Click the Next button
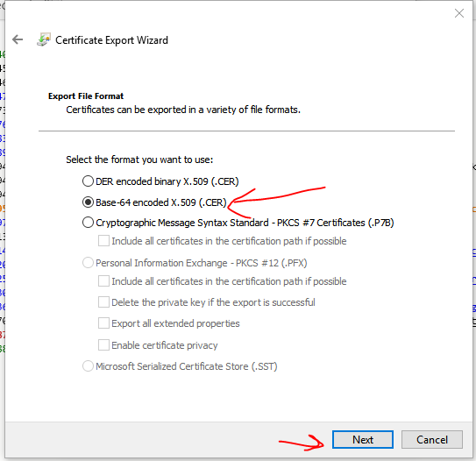 click(363, 439)
